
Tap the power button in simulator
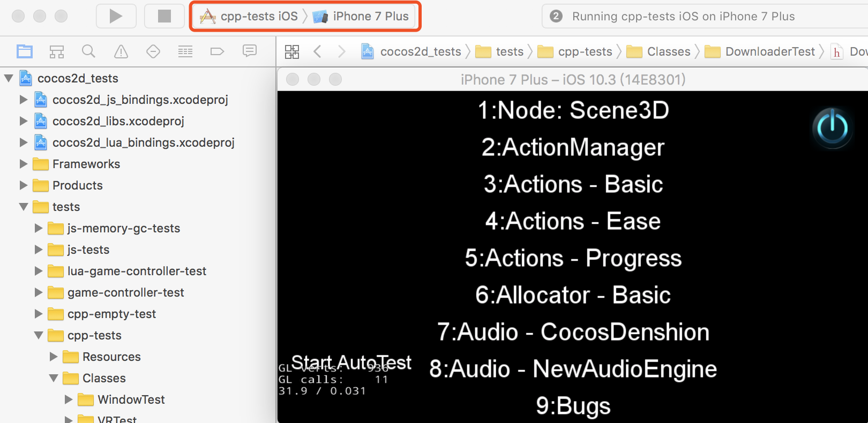click(832, 129)
